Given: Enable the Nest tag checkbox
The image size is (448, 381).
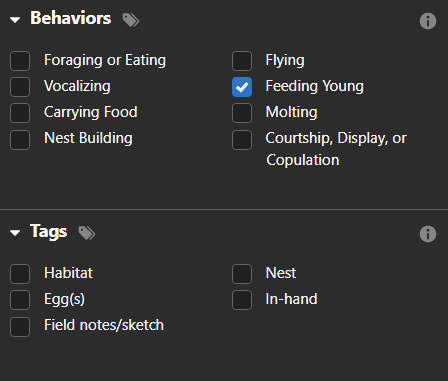Looking at the screenshot, I should coord(242,274).
